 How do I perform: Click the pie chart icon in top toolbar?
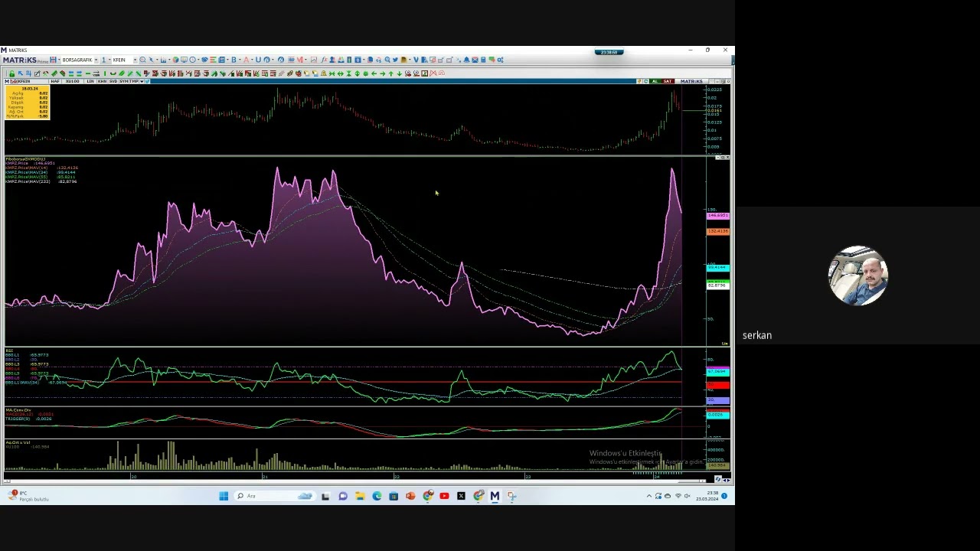[x=175, y=60]
